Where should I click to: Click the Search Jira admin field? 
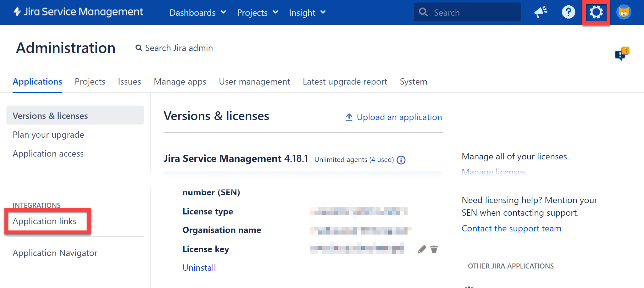click(x=174, y=48)
